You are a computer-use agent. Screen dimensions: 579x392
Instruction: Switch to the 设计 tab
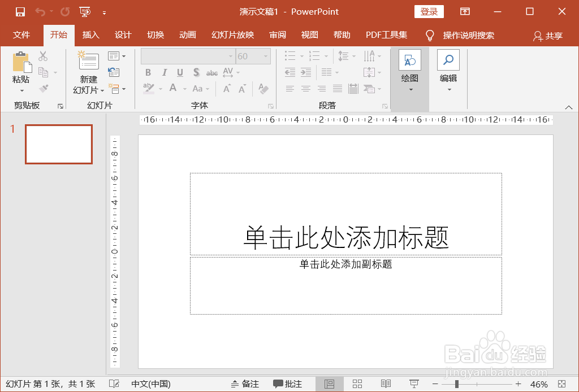(x=123, y=35)
